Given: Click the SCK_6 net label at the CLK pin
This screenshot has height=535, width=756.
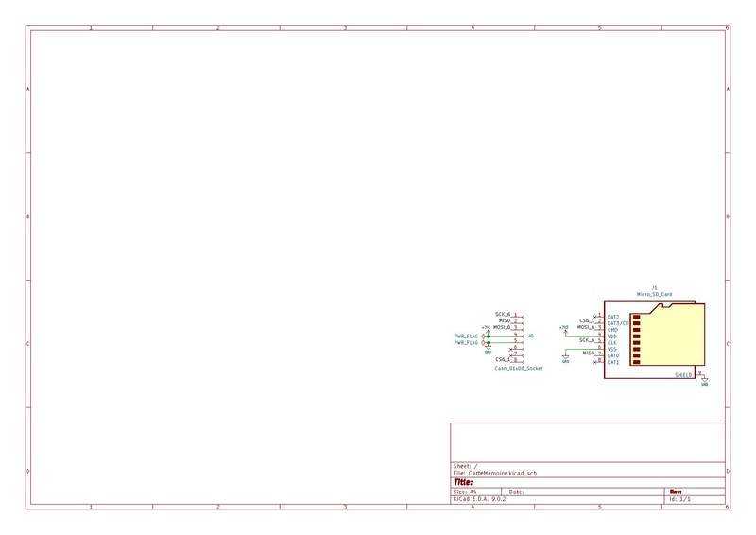Looking at the screenshot, I should (x=587, y=339).
